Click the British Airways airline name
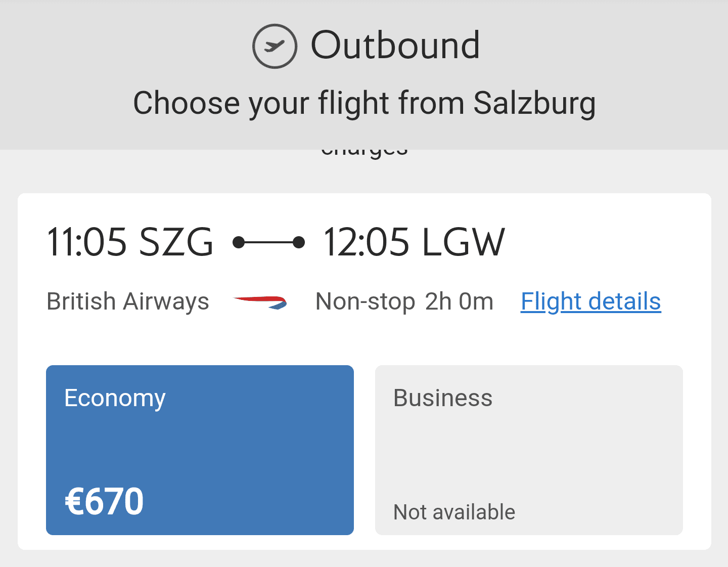728x567 pixels. (128, 302)
